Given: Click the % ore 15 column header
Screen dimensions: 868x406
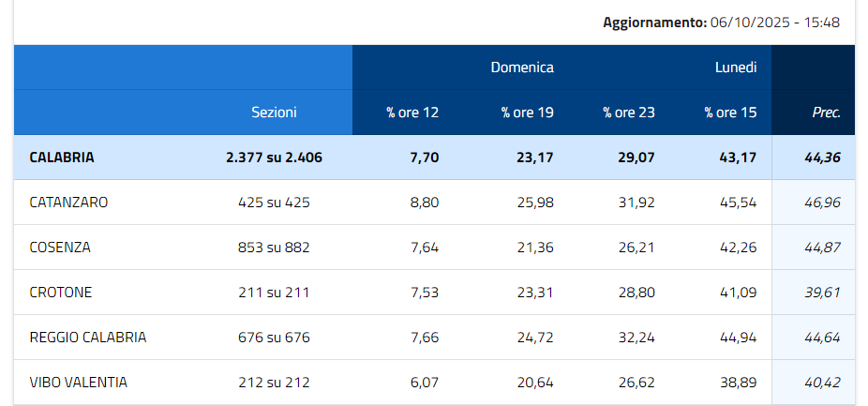Looking at the screenshot, I should pyautogui.click(x=730, y=113).
